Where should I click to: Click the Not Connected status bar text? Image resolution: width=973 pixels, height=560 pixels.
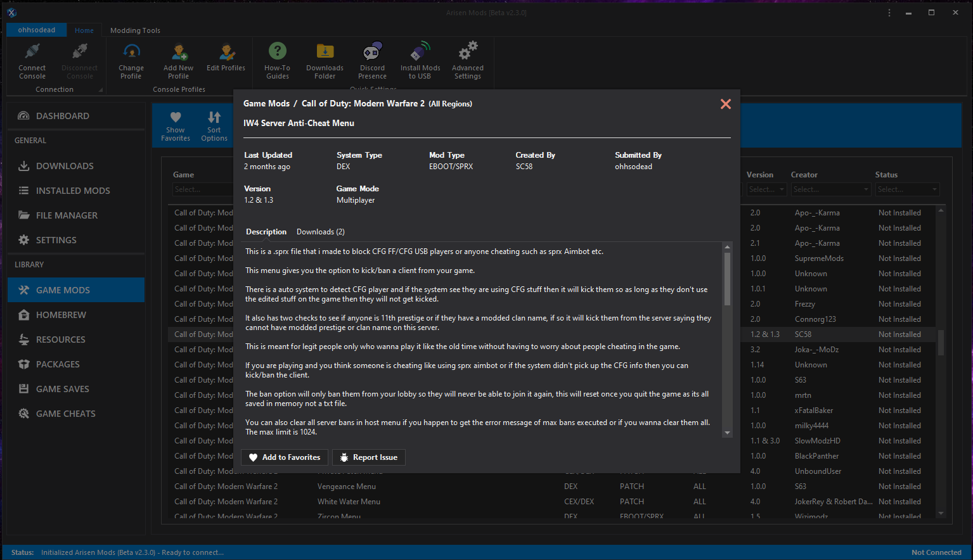click(936, 552)
